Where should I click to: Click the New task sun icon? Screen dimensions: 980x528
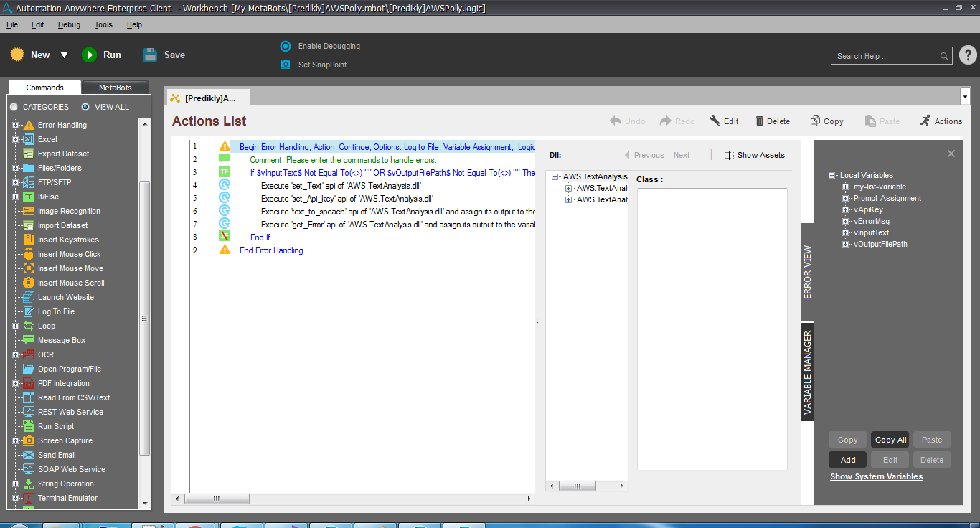(17, 55)
